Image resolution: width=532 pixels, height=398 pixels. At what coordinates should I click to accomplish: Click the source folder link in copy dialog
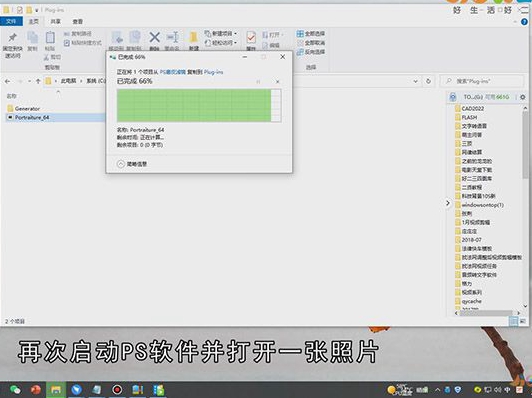[173, 72]
